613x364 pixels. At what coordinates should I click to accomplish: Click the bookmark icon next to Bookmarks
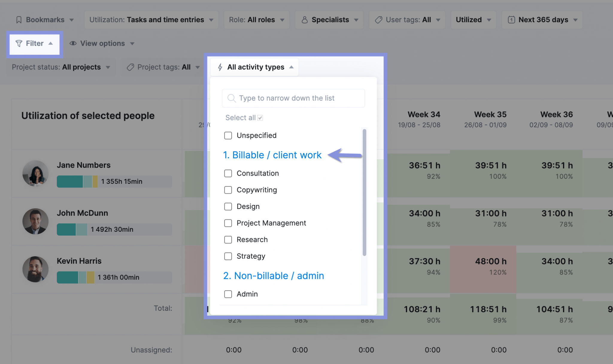point(19,19)
